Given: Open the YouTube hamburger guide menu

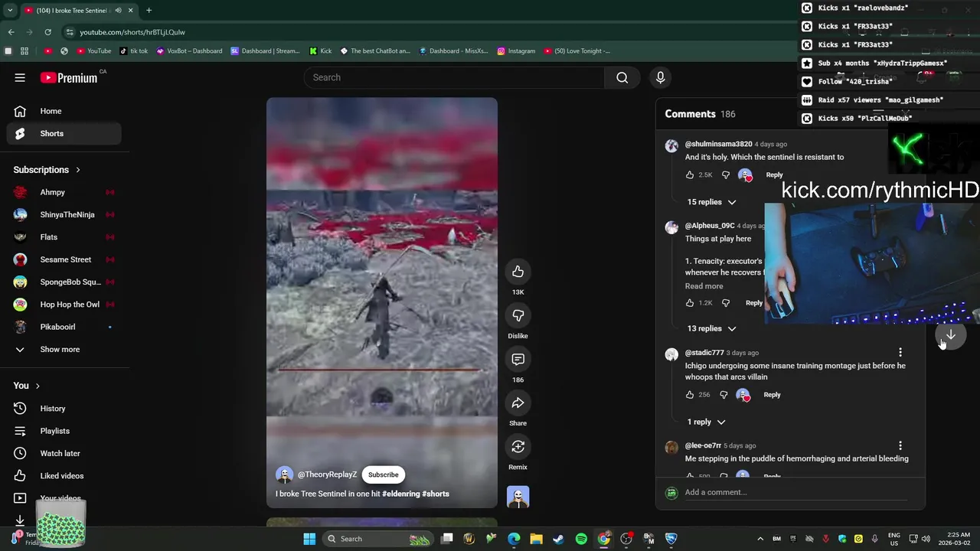Looking at the screenshot, I should point(20,77).
